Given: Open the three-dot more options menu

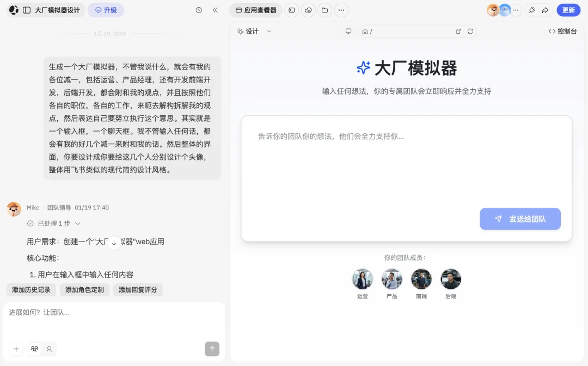Looking at the screenshot, I should pyautogui.click(x=341, y=10).
